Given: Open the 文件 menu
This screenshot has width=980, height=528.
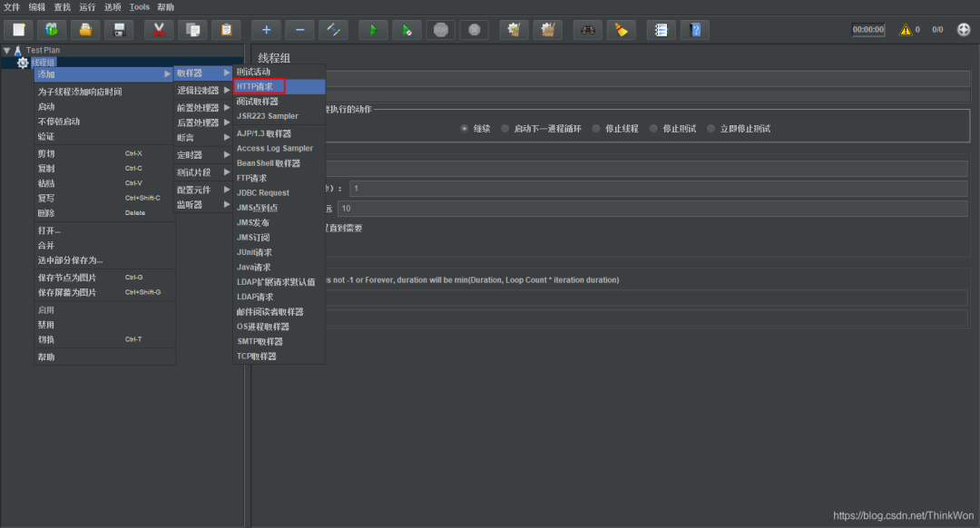Looking at the screenshot, I should [x=12, y=7].
